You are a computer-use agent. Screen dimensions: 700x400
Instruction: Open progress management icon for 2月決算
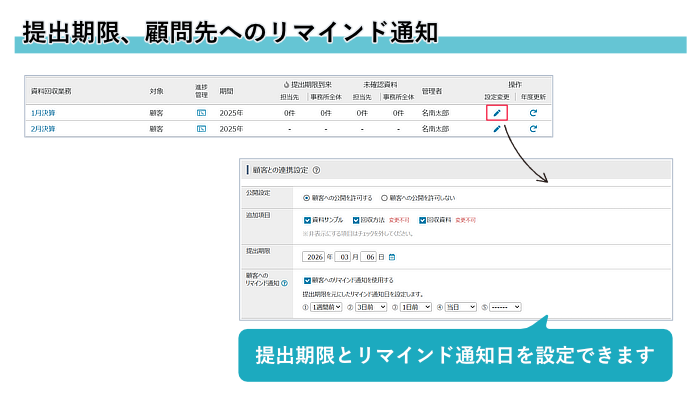click(201, 129)
